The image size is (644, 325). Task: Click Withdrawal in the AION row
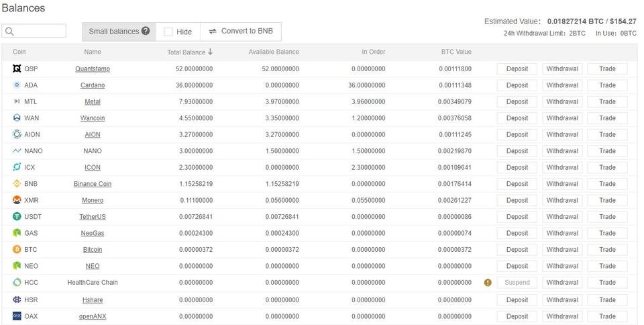click(x=562, y=134)
